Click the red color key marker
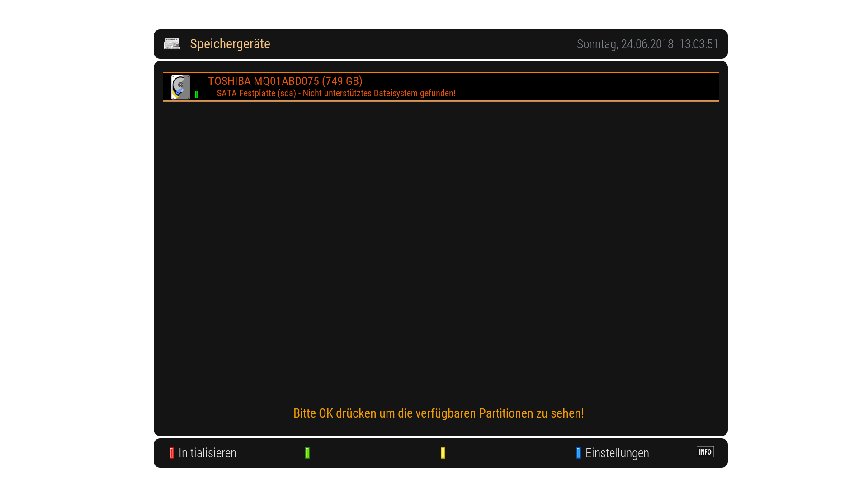 coord(172,453)
